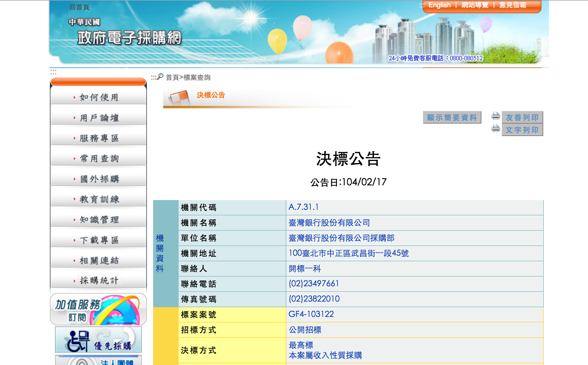Click the printer icon beside 文字列印
588x365 pixels.
(496, 128)
